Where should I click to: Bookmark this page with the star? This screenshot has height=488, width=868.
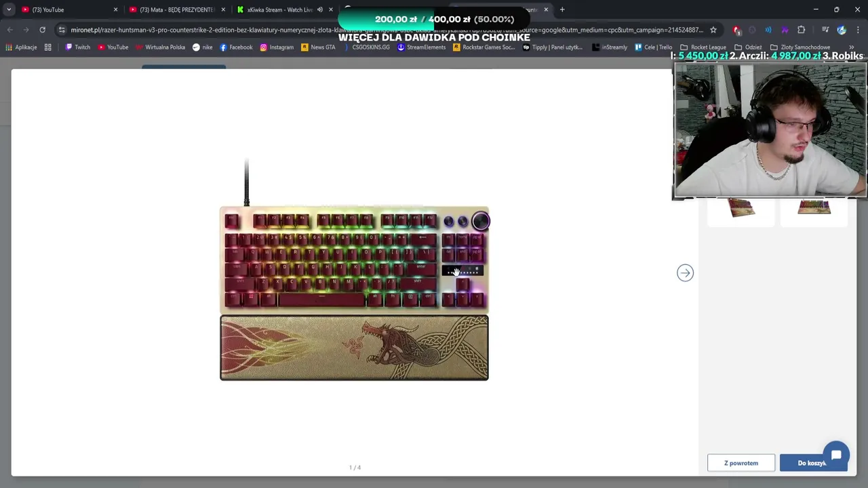[x=713, y=30]
